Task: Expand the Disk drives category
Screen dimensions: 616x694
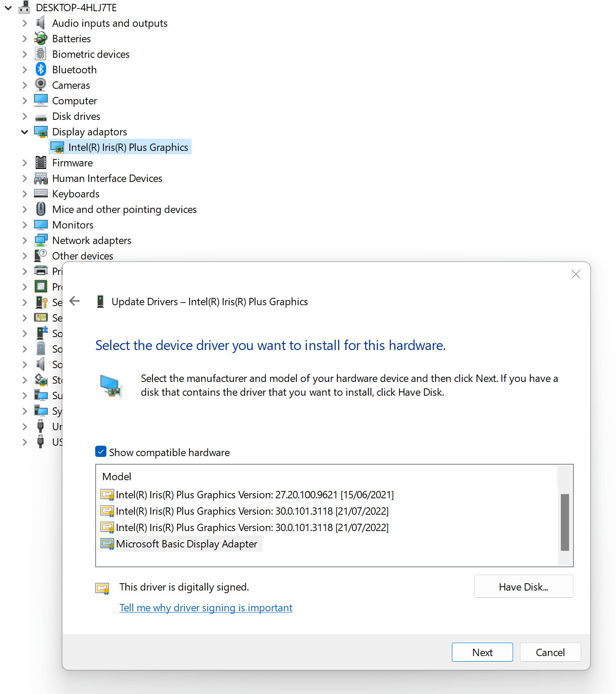Action: (25, 116)
